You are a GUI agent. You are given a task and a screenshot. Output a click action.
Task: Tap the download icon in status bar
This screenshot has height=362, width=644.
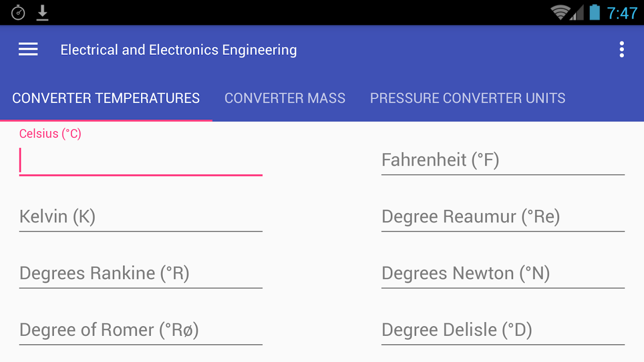[43, 13]
